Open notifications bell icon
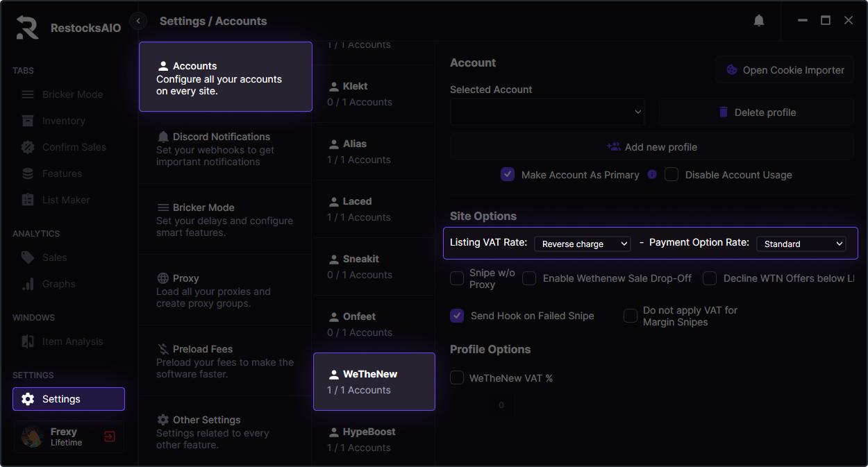 759,21
